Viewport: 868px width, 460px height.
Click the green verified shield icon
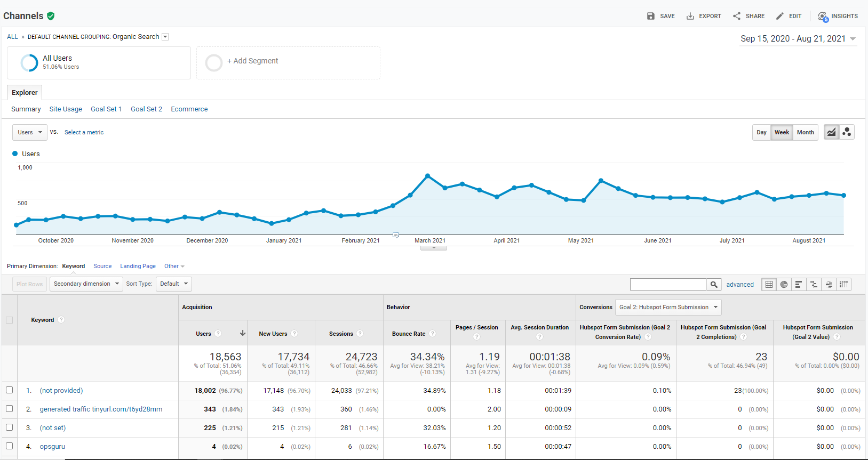tap(51, 16)
